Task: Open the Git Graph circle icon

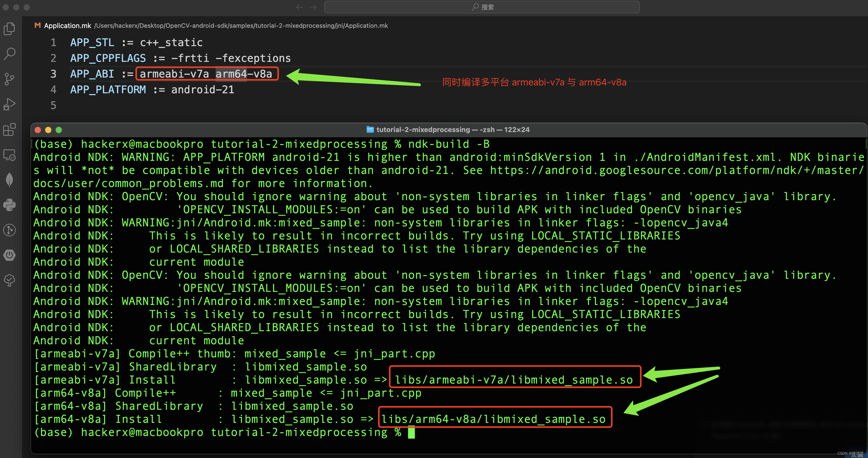Action: tap(9, 230)
